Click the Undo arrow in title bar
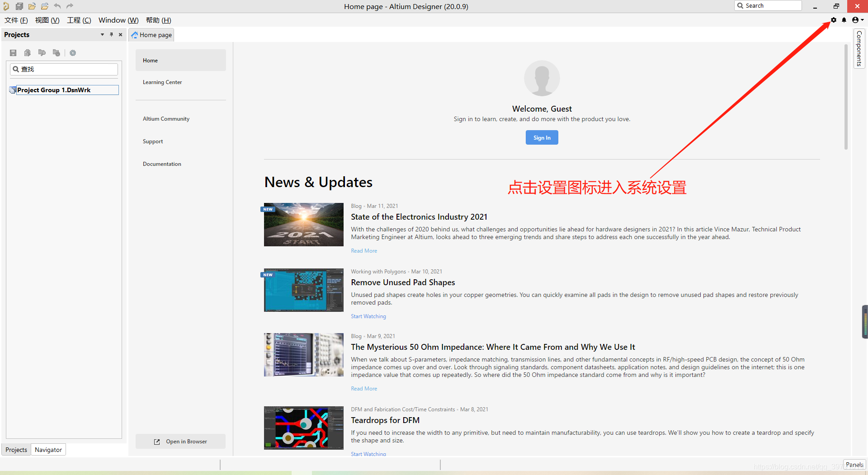 [57, 6]
